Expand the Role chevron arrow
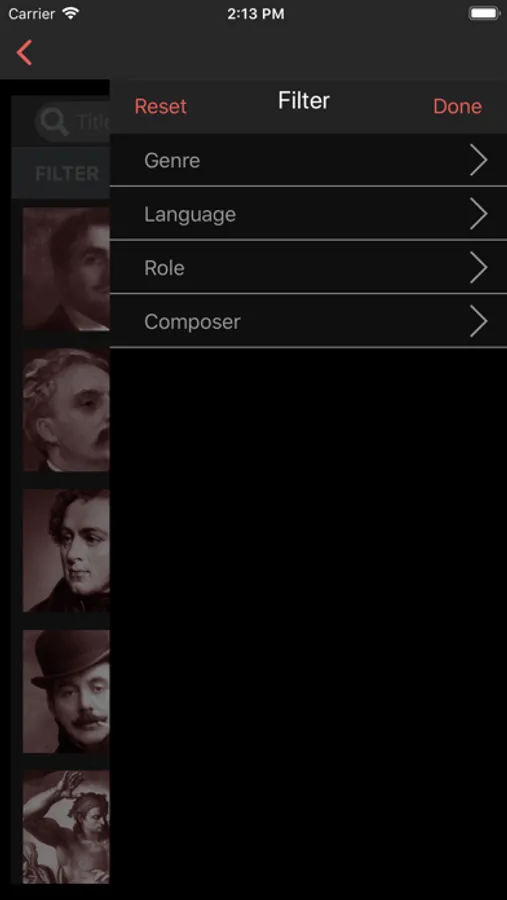 pyautogui.click(x=478, y=267)
